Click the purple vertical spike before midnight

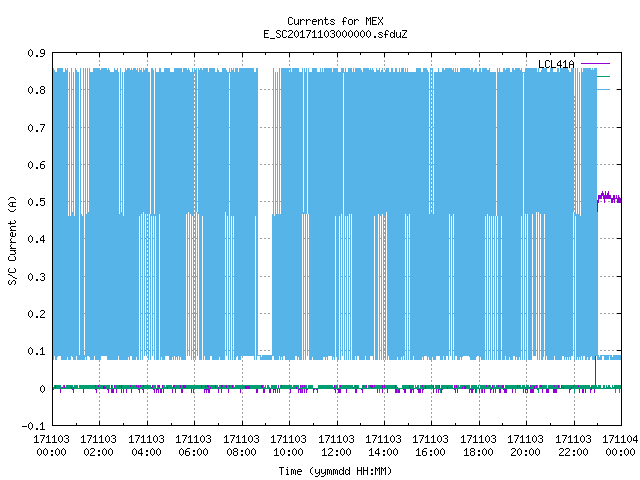[x=596, y=371]
